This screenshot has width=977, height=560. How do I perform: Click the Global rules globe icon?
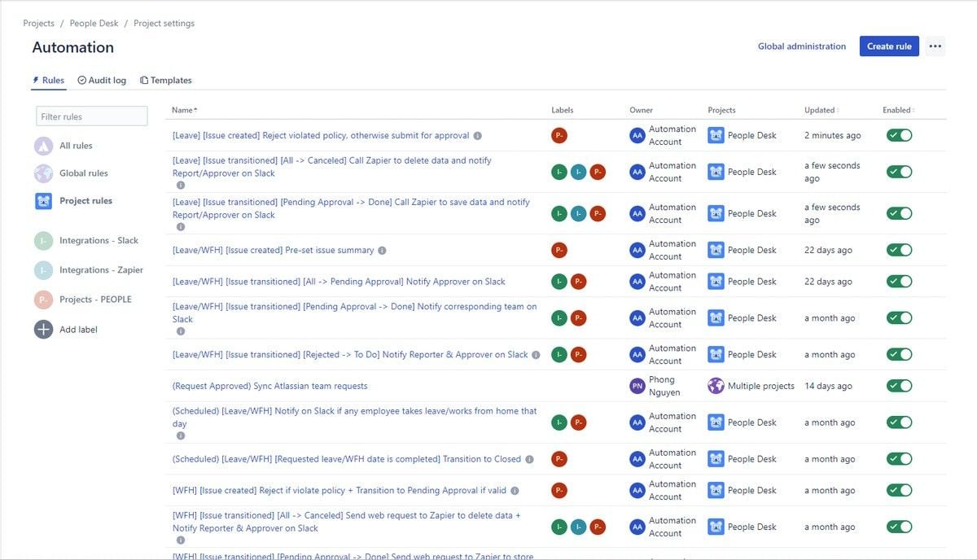[43, 173]
